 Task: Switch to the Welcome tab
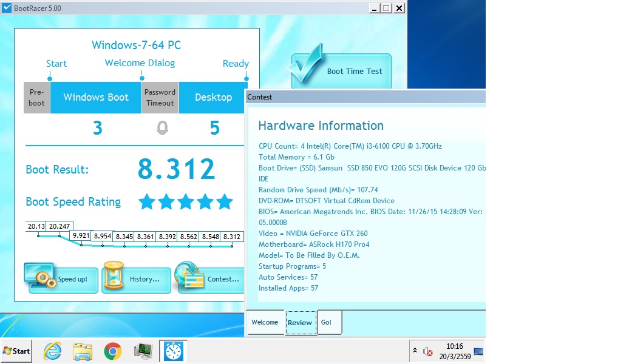tap(265, 322)
